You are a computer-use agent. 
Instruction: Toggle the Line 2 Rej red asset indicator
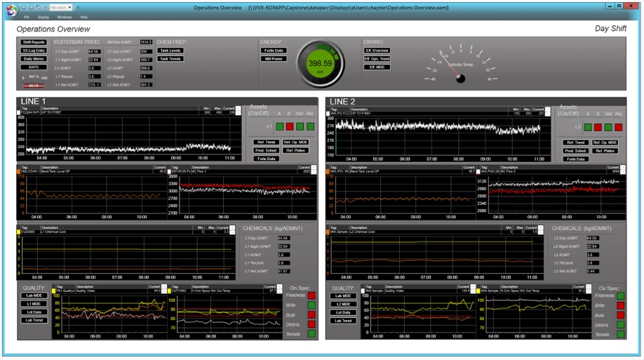pyautogui.click(x=619, y=128)
